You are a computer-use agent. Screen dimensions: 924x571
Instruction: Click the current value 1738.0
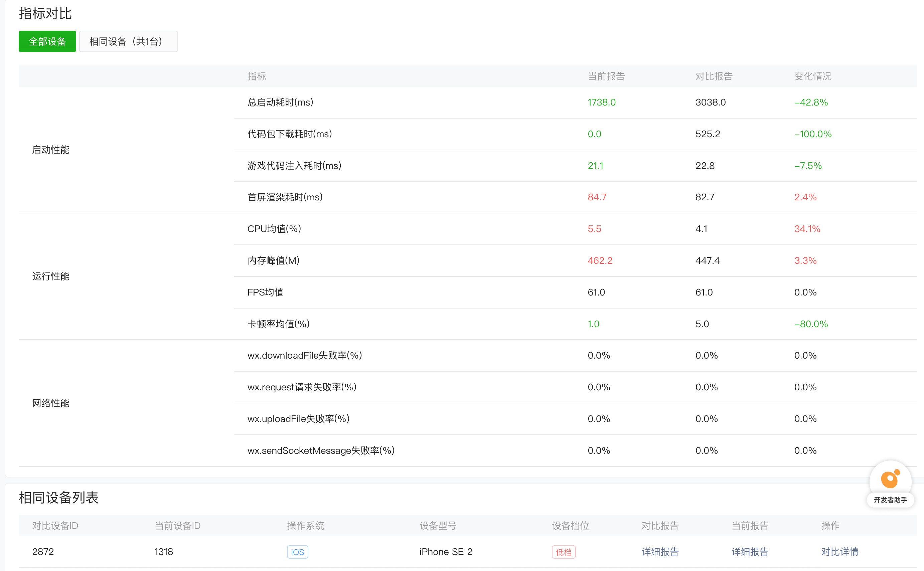[x=601, y=102]
